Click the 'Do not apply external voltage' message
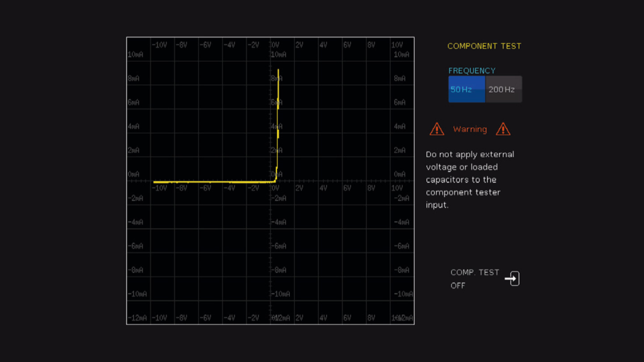Image resolution: width=644 pixels, height=362 pixels. (469, 179)
